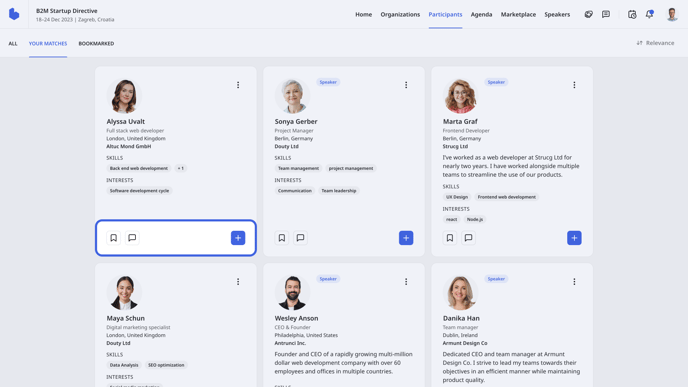This screenshot has height=387, width=688.
Task: Open three-dot menu on Wesley Anson's card
Action: pos(406,281)
